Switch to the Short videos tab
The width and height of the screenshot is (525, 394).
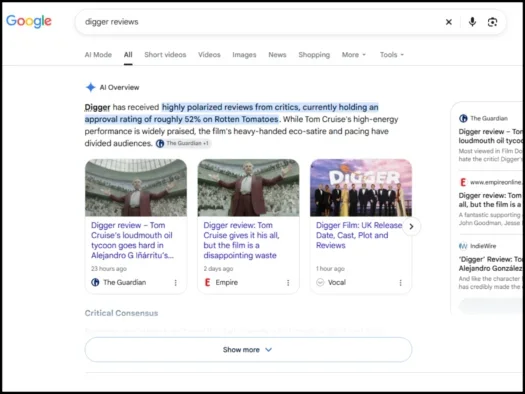[x=165, y=55]
